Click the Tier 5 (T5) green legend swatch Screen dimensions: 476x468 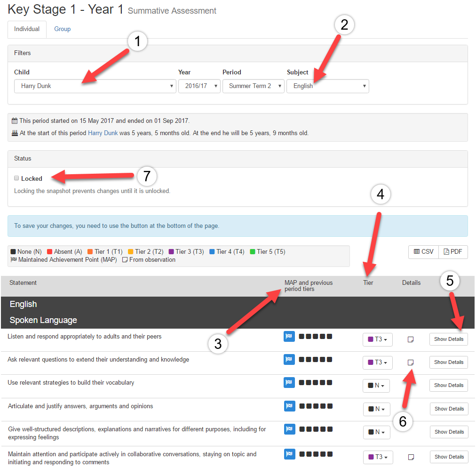pos(253,251)
